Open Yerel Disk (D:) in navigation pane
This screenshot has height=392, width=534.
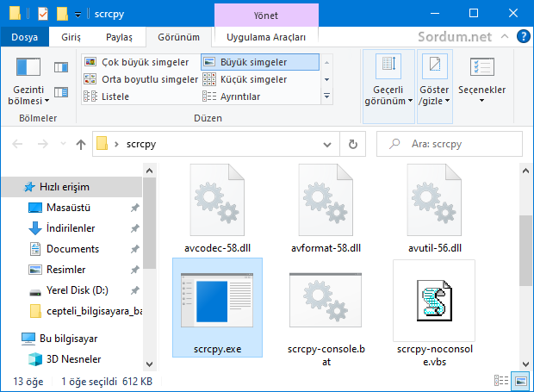78,290
